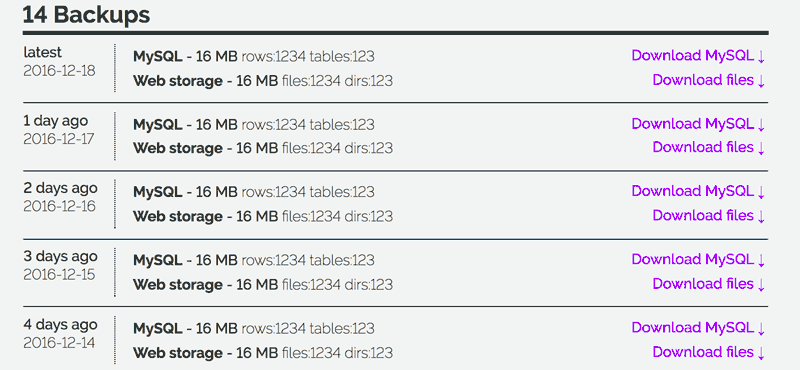800x370 pixels.
Task: Click the 2016-12-16 date text
Action: point(59,206)
